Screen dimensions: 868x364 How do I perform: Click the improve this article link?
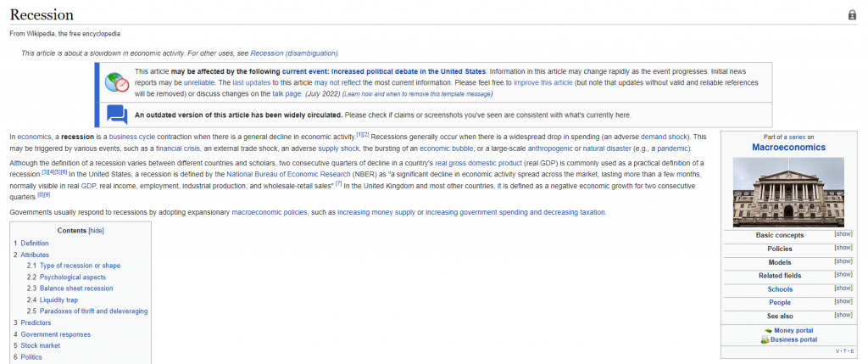coord(543,82)
